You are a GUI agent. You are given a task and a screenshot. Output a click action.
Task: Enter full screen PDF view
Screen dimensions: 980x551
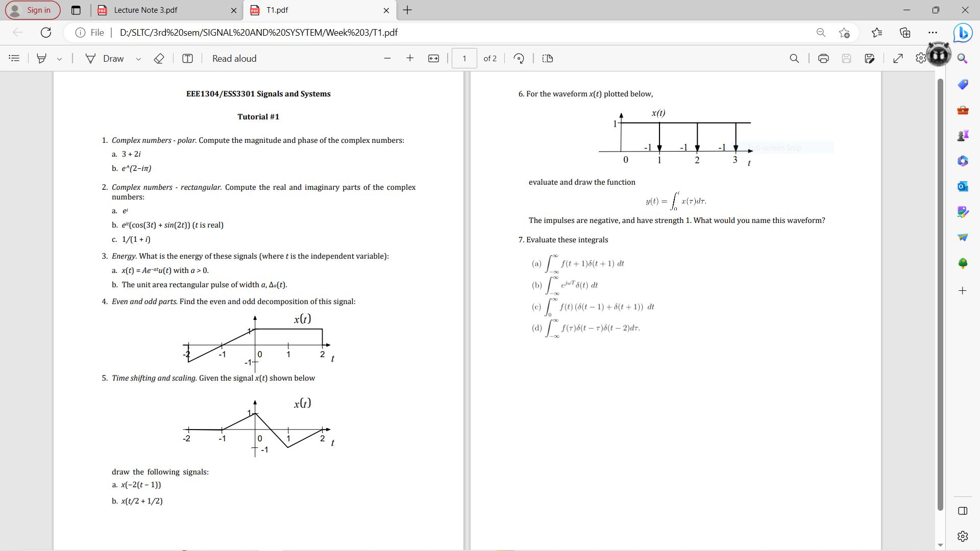click(x=898, y=58)
